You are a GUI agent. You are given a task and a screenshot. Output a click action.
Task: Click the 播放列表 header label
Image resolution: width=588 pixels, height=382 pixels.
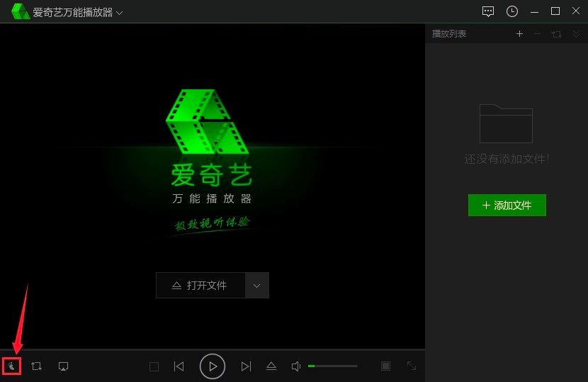click(449, 34)
